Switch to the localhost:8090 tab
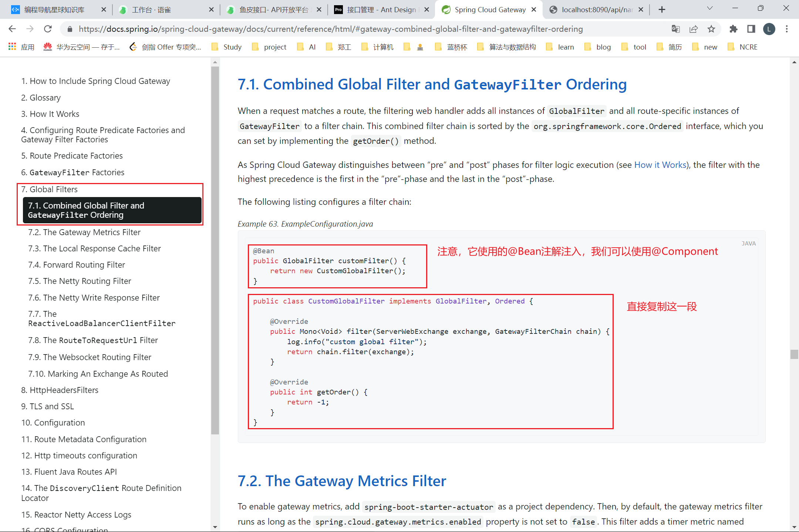 coord(597,10)
